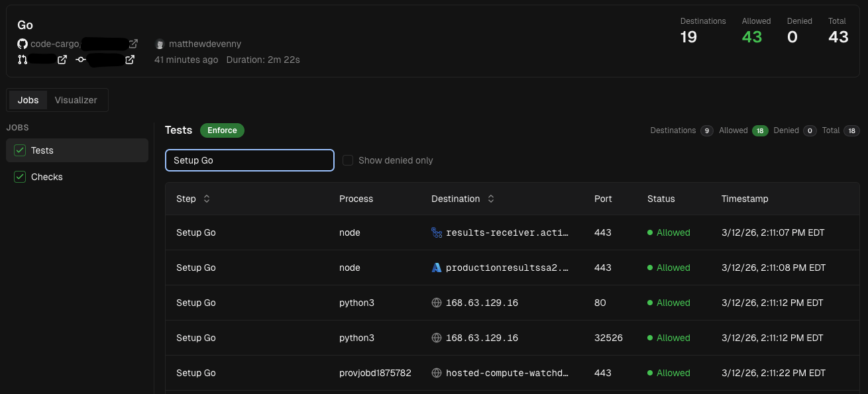Screen dimensions: 868x394
Task: Click the GitHub logo beside code-cargo
Action: click(x=23, y=44)
